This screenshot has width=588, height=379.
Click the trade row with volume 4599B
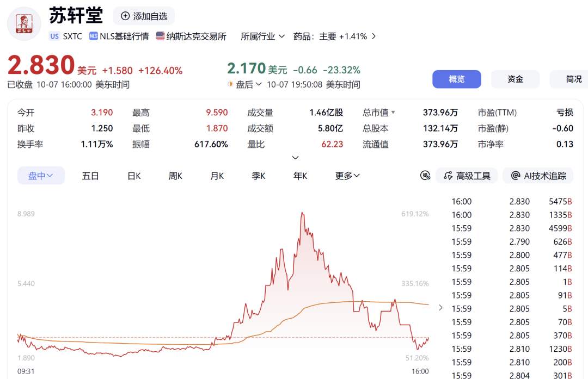pos(511,228)
